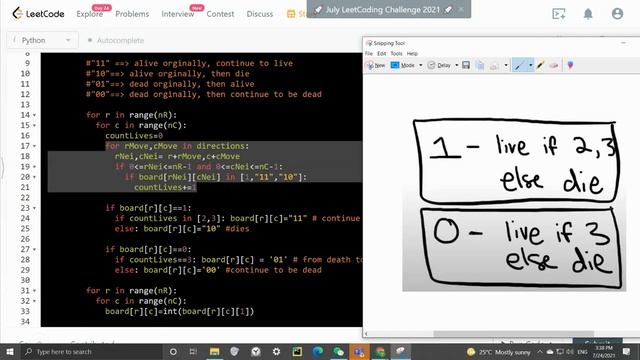Click the Mode button in Snipping Tool
The width and height of the screenshot is (640, 360).
pos(402,65)
